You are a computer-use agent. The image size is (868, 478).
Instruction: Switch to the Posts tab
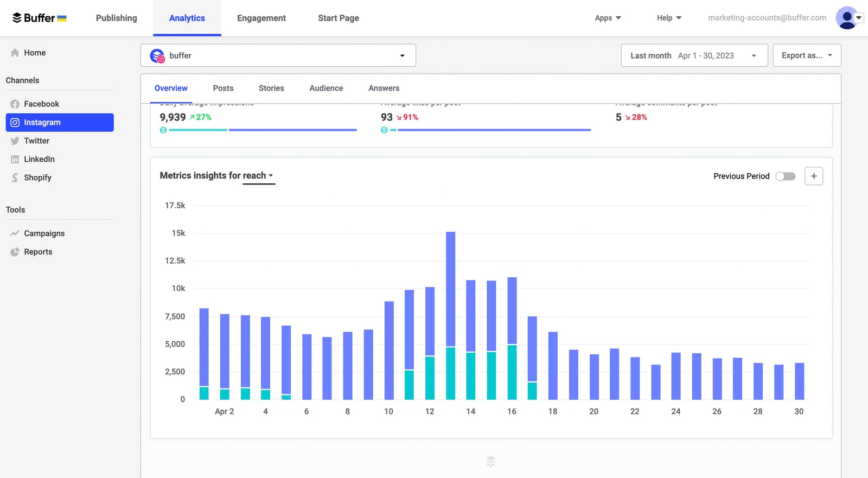[223, 88]
